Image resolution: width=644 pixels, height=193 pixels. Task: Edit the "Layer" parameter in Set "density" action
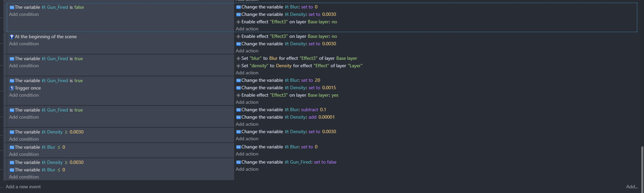(x=355, y=66)
